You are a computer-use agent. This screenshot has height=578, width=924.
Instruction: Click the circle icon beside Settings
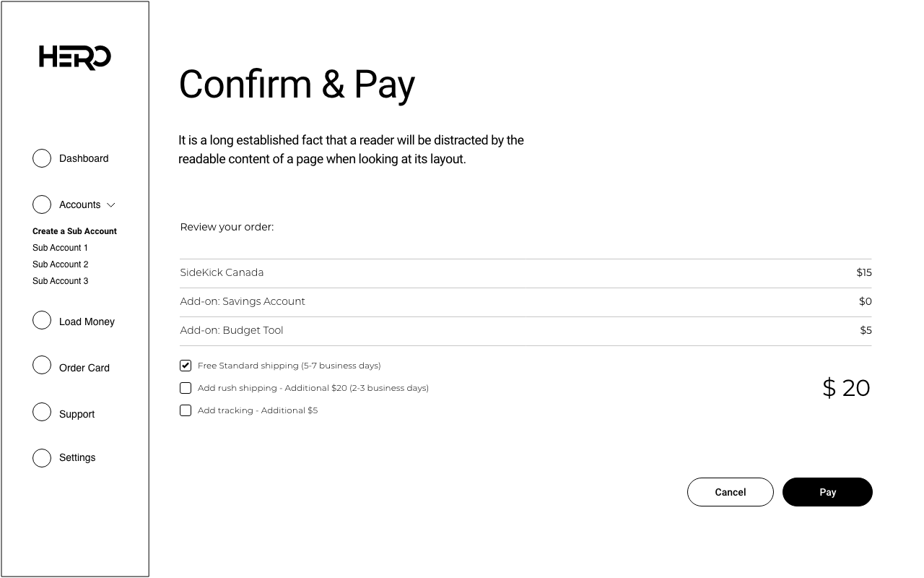[42, 458]
